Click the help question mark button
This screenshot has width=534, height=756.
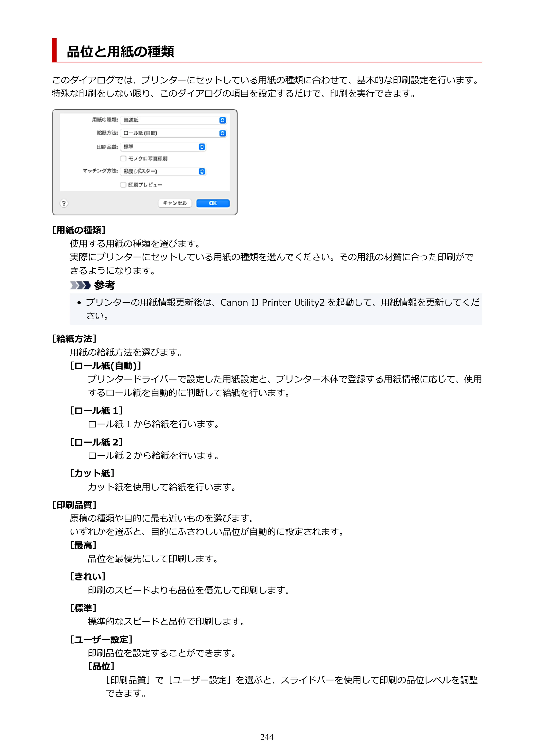(x=64, y=203)
